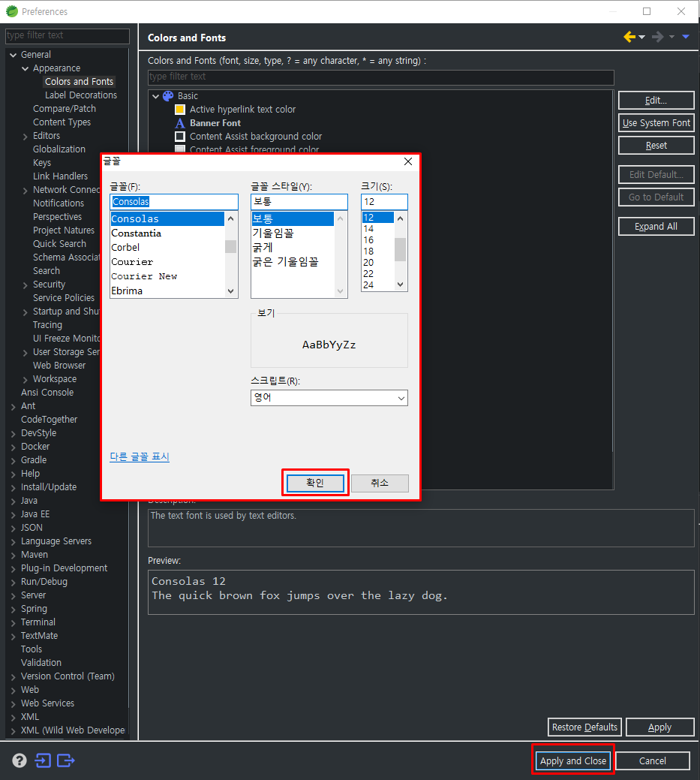
Task: Click Apply and Close button
Action: (x=573, y=761)
